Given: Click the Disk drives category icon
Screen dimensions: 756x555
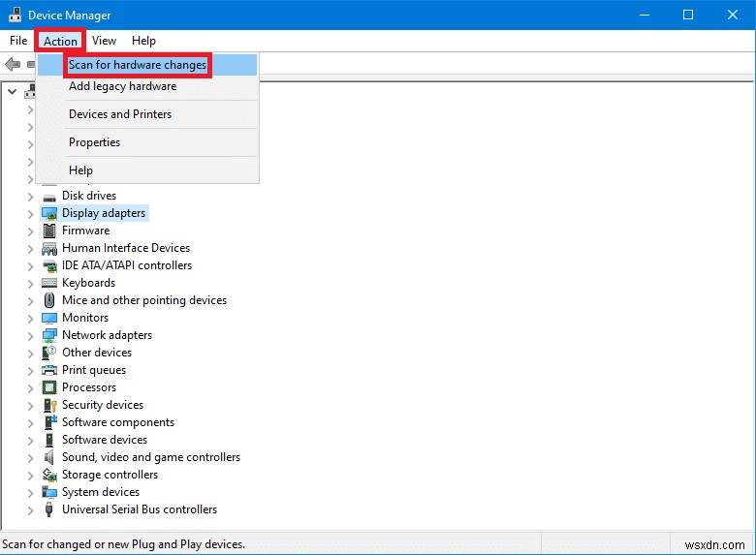Looking at the screenshot, I should tap(49, 197).
